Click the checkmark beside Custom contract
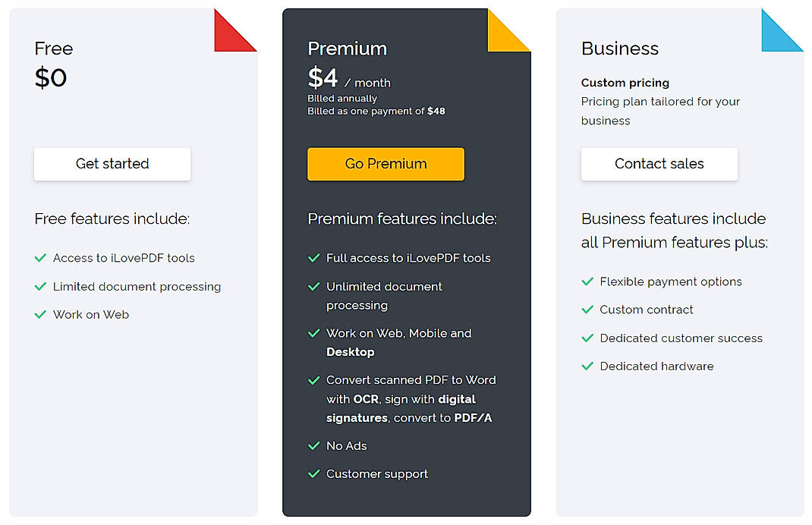812x525 pixels. (x=588, y=310)
